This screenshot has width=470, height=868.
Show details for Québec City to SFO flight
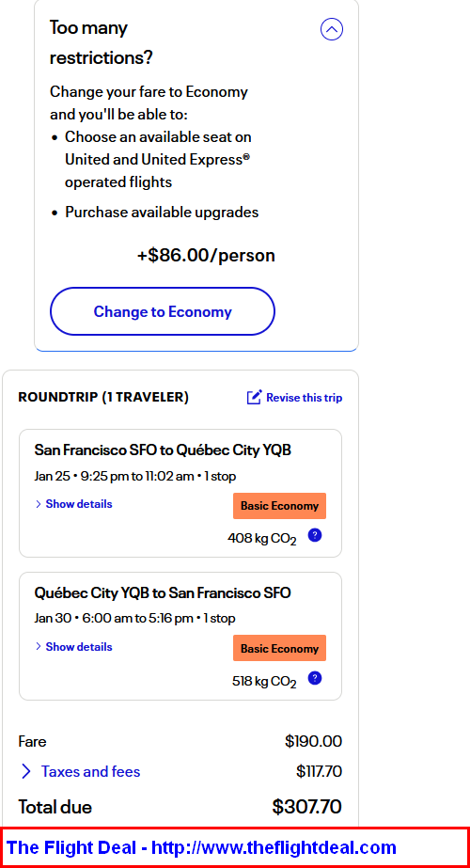79,647
